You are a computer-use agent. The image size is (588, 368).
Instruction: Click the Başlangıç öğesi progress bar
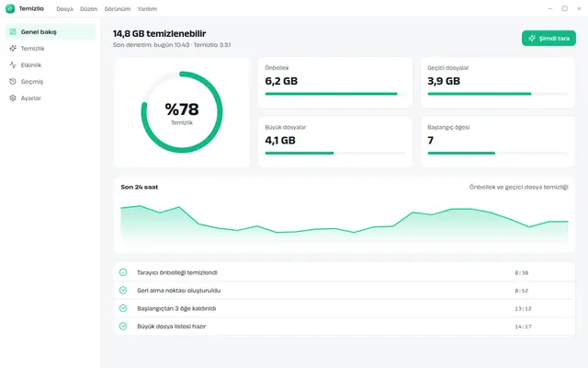(498, 154)
